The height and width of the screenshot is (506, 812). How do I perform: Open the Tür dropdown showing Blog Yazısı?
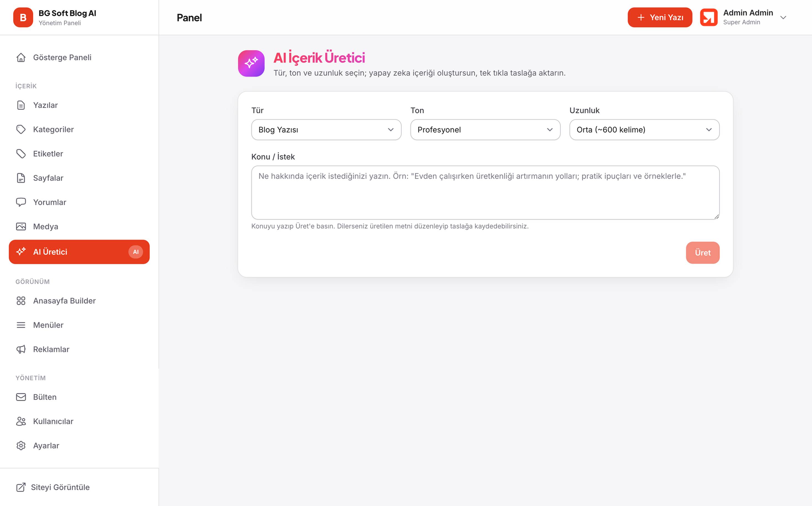(326, 130)
